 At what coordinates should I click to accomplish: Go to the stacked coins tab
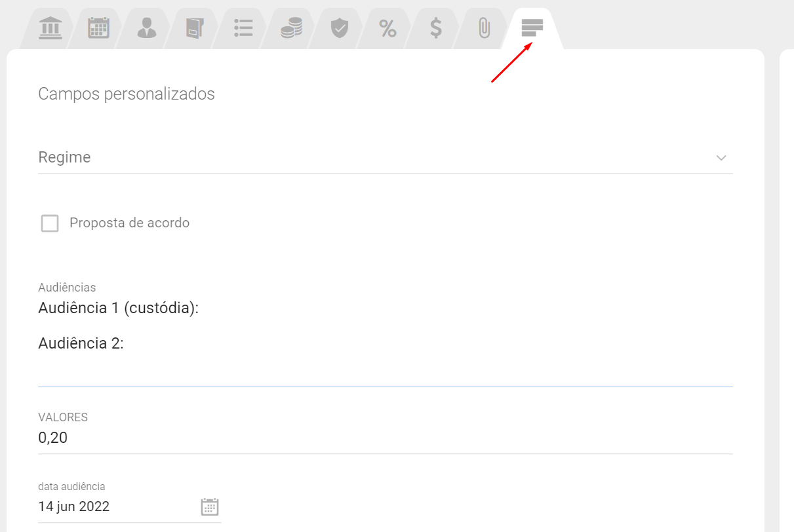(x=291, y=28)
